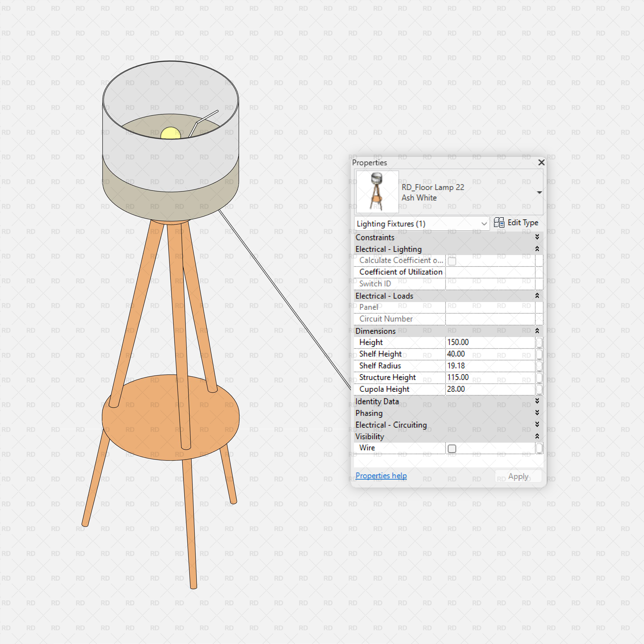Expand the Electrical - Circuiting section
The width and height of the screenshot is (644, 644).
click(537, 425)
